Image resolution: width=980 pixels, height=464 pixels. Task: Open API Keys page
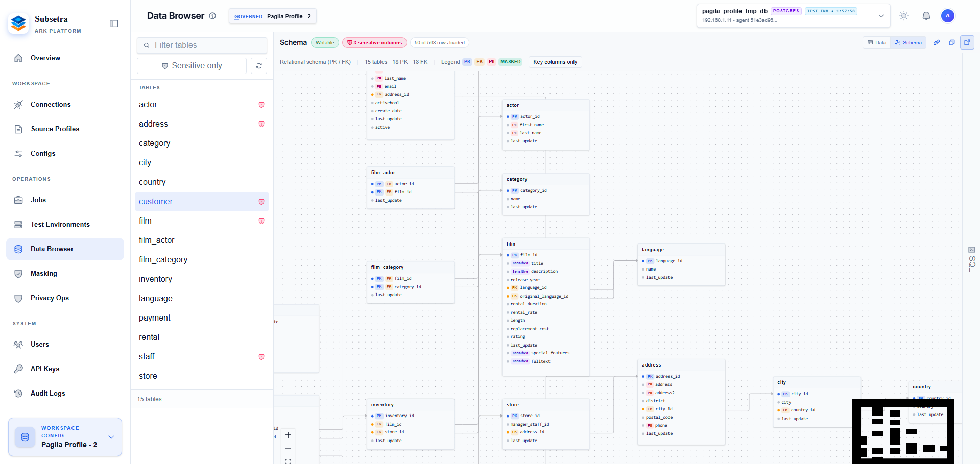tap(65, 369)
